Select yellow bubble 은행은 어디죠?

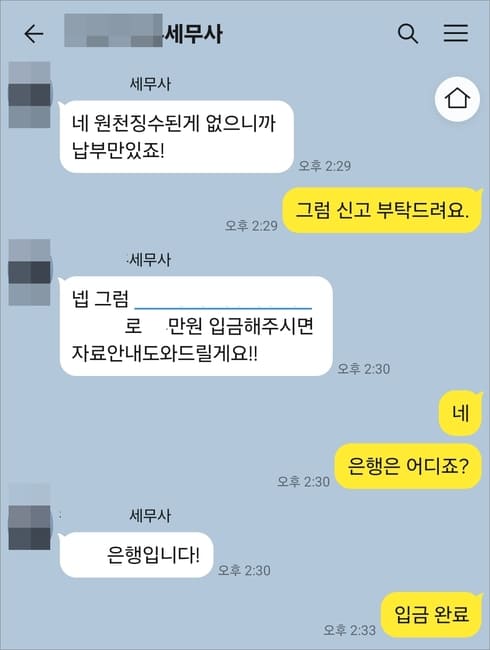tap(408, 466)
